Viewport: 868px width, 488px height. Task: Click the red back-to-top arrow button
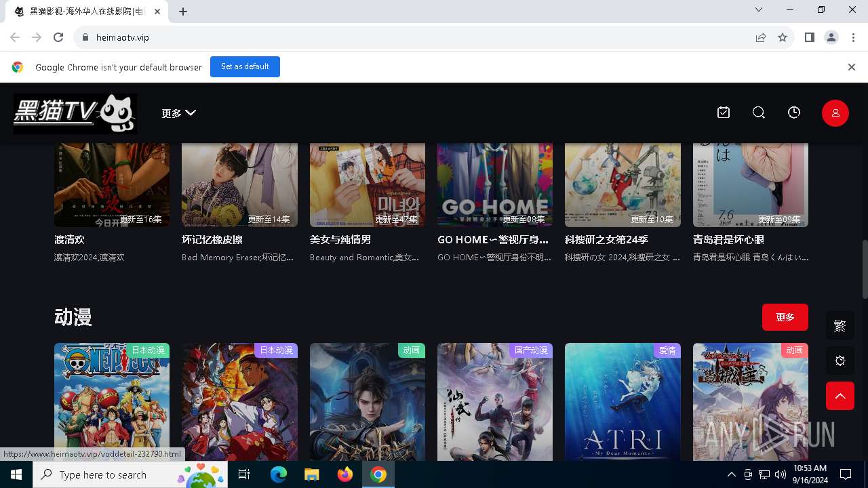[x=840, y=396]
